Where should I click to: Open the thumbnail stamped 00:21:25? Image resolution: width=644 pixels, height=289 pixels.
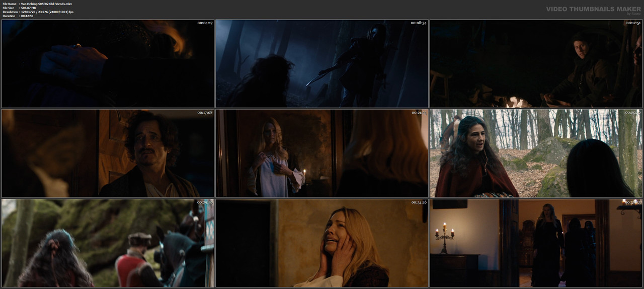pyautogui.click(x=322, y=153)
